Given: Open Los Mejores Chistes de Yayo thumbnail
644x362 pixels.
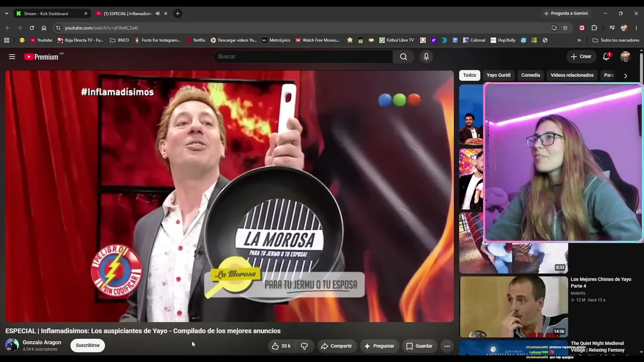Looking at the screenshot, I should pos(514,307).
